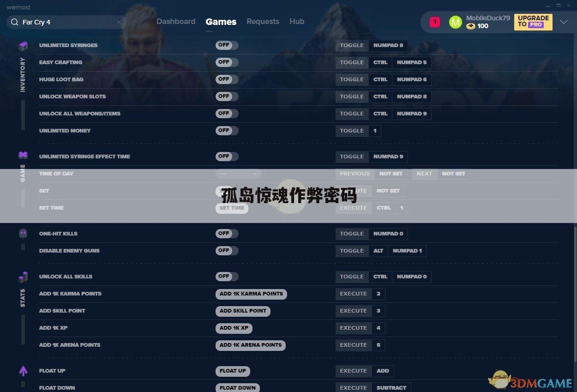This screenshot has width=577, height=392.
Task: Edit Easy Crafting Numpad 5 hotkey
Action: pos(412,62)
